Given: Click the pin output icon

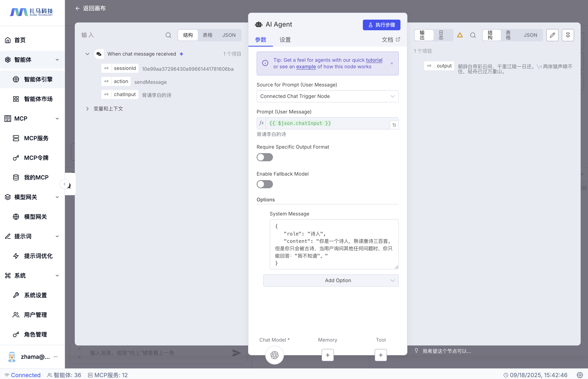Looking at the screenshot, I should 568,35.
